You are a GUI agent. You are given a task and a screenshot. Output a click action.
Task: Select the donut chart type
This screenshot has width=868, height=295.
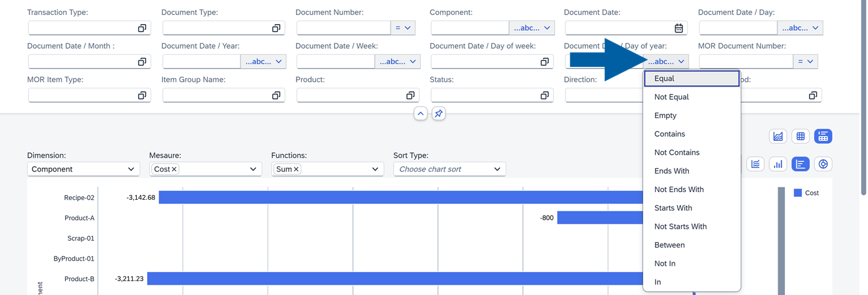pos(823,164)
